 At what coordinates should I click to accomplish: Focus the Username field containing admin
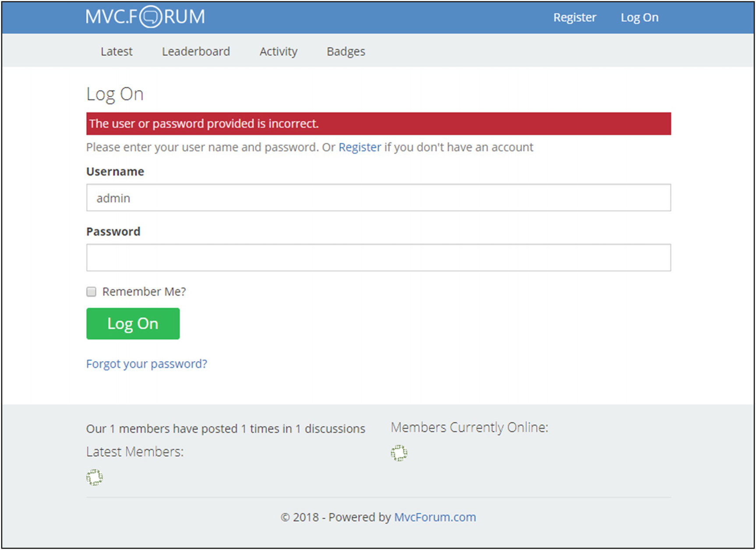(x=378, y=198)
